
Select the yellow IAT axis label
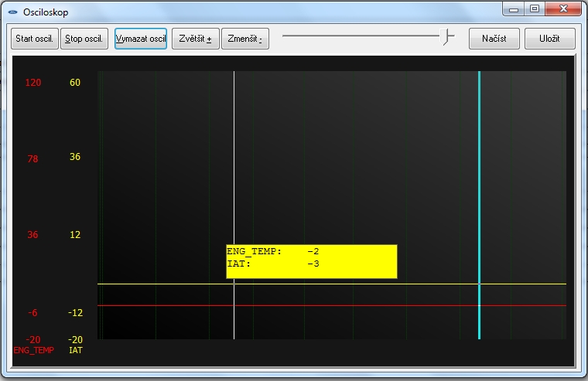tap(76, 350)
